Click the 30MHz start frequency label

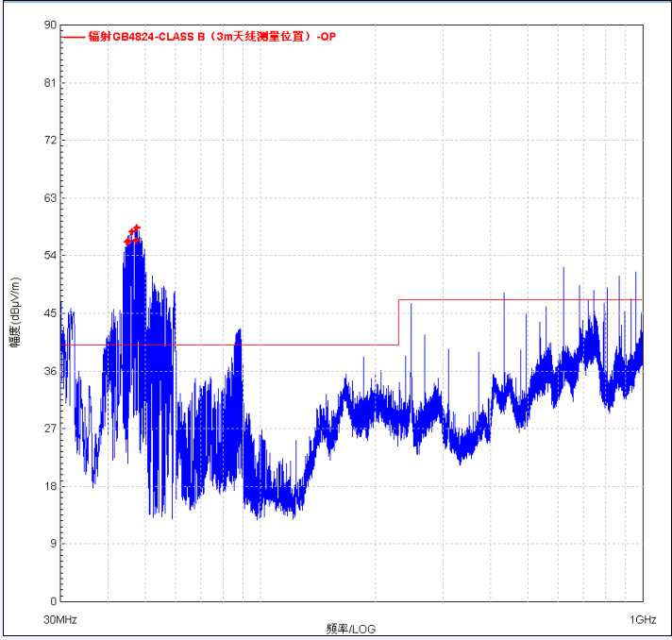pyautogui.click(x=60, y=619)
